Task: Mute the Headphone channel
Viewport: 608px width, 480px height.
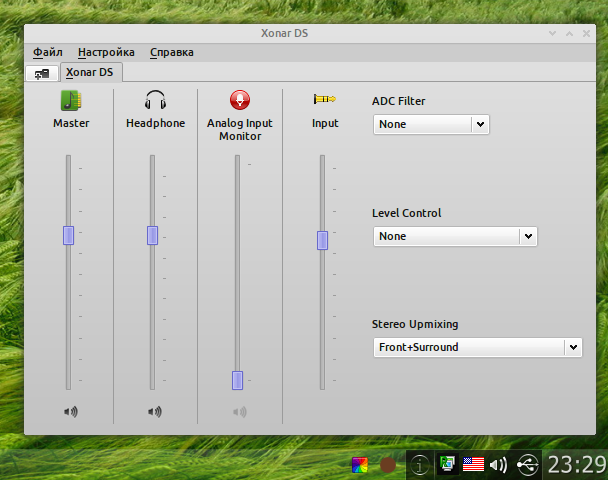Action: pyautogui.click(x=155, y=411)
